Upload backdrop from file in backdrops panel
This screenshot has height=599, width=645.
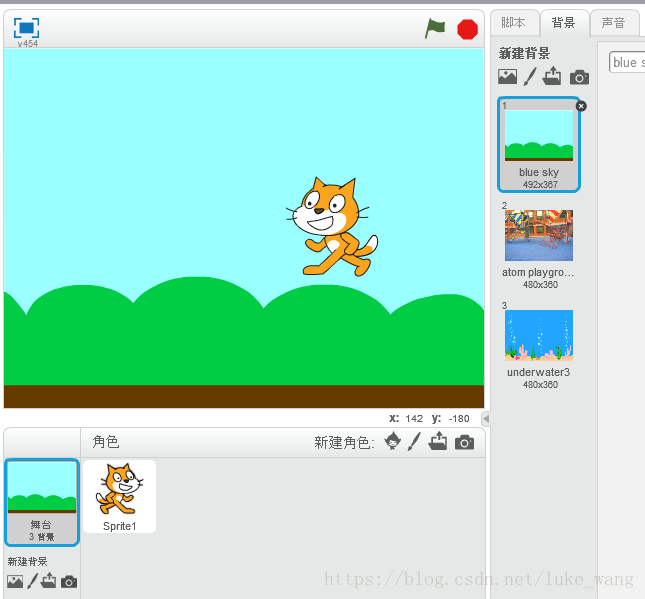(x=552, y=76)
